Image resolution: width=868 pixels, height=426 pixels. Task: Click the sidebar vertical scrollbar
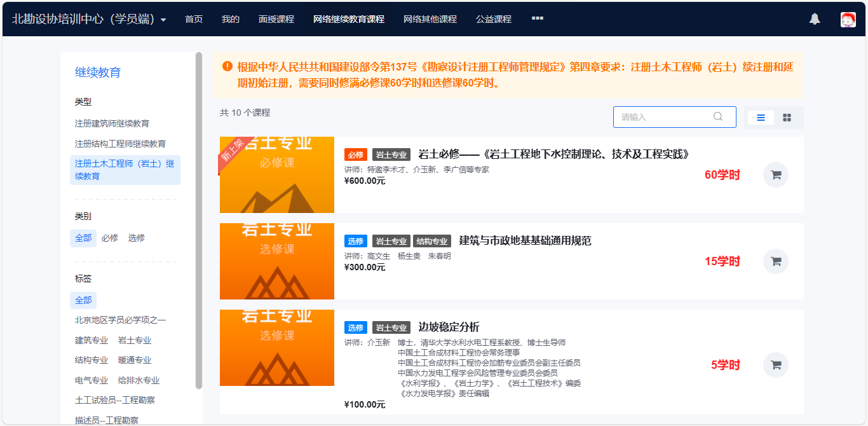(x=199, y=221)
